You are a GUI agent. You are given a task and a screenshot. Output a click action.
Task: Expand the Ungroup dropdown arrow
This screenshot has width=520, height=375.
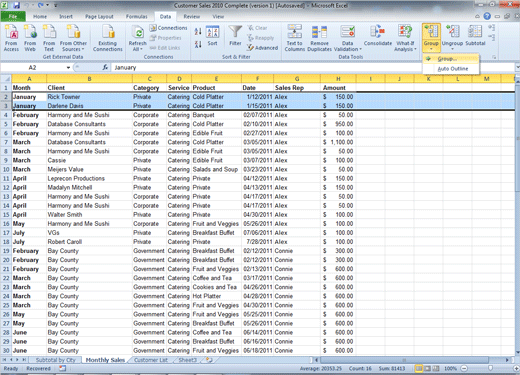click(x=452, y=49)
